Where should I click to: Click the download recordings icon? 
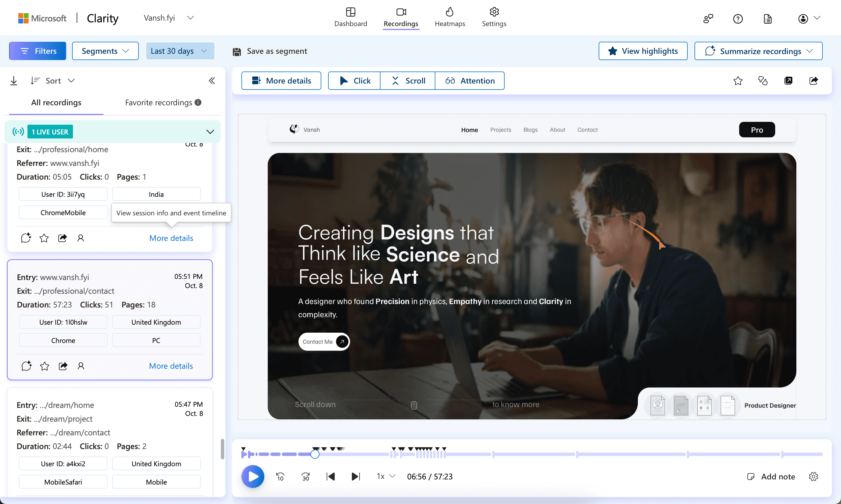(13, 81)
